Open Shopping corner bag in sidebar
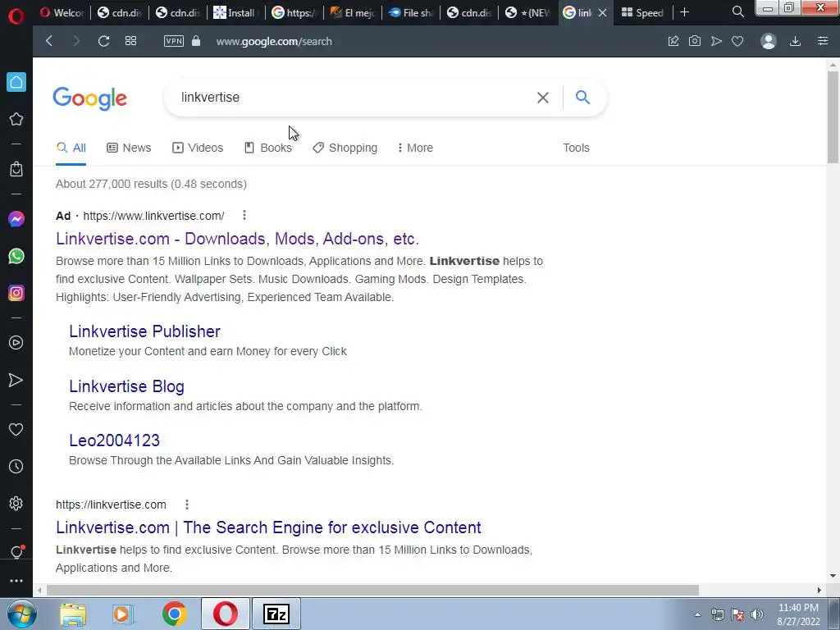840x630 pixels. click(16, 169)
